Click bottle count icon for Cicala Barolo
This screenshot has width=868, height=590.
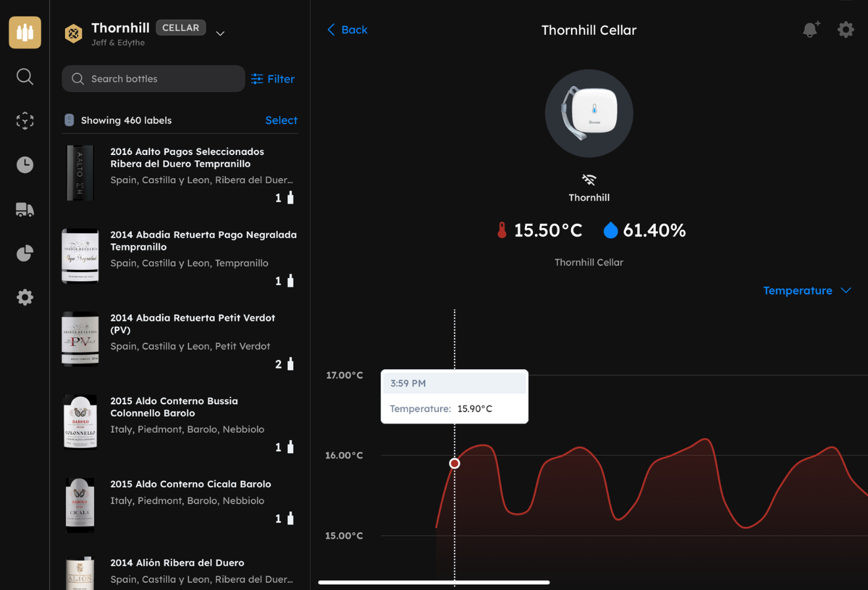pos(290,518)
